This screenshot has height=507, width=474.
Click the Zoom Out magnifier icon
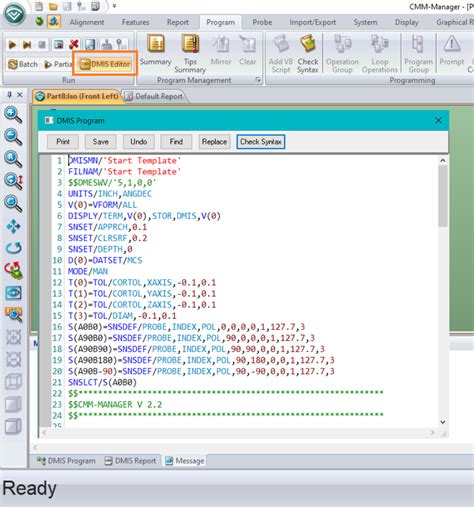13,137
